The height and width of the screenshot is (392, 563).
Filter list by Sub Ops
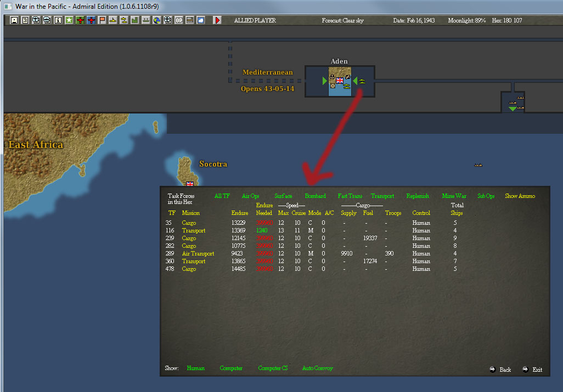486,196
